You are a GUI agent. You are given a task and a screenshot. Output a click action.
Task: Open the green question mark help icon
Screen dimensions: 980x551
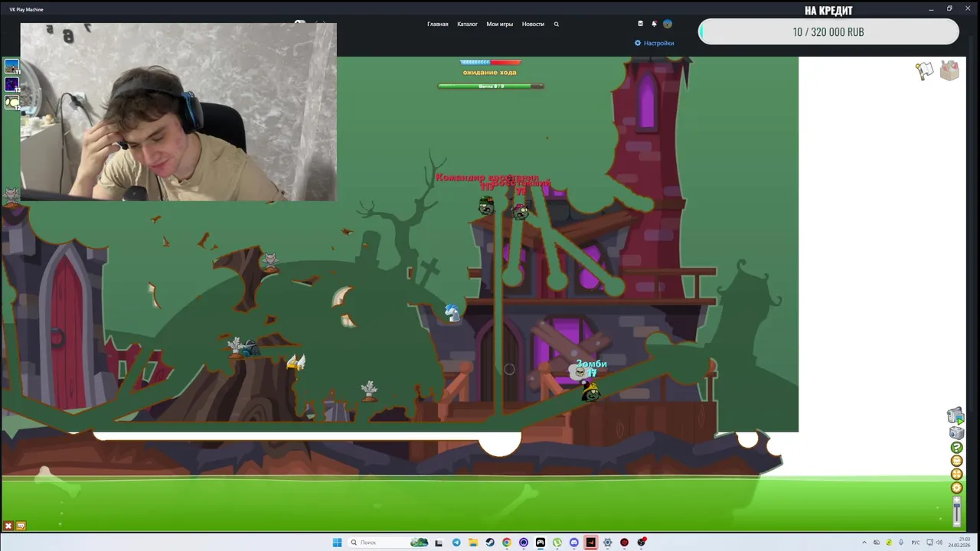(956, 448)
